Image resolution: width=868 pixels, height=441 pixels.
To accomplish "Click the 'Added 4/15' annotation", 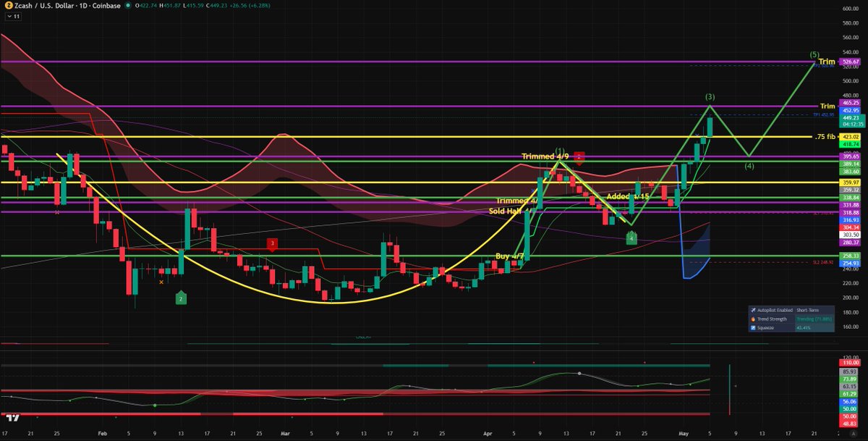I will click(x=626, y=196).
